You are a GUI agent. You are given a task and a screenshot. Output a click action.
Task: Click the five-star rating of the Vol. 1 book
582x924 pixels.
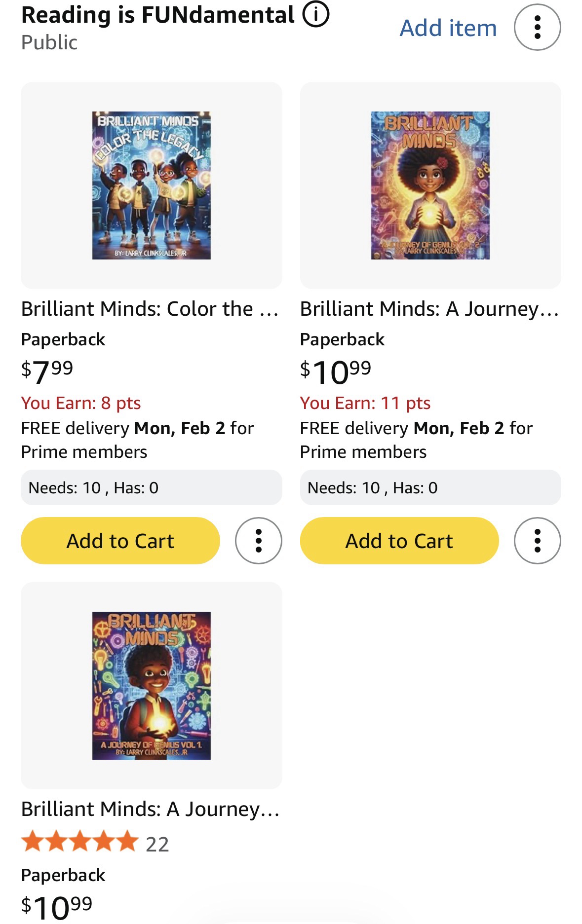tap(79, 842)
